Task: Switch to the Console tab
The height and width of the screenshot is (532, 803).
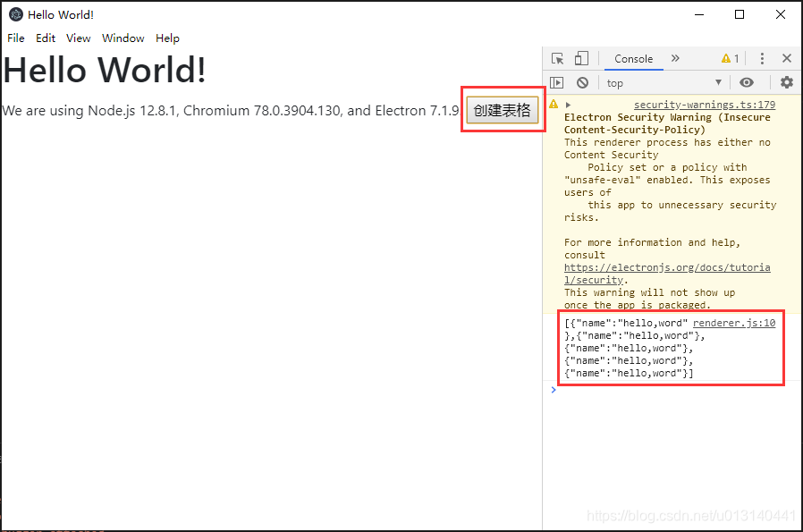Action: click(x=633, y=59)
